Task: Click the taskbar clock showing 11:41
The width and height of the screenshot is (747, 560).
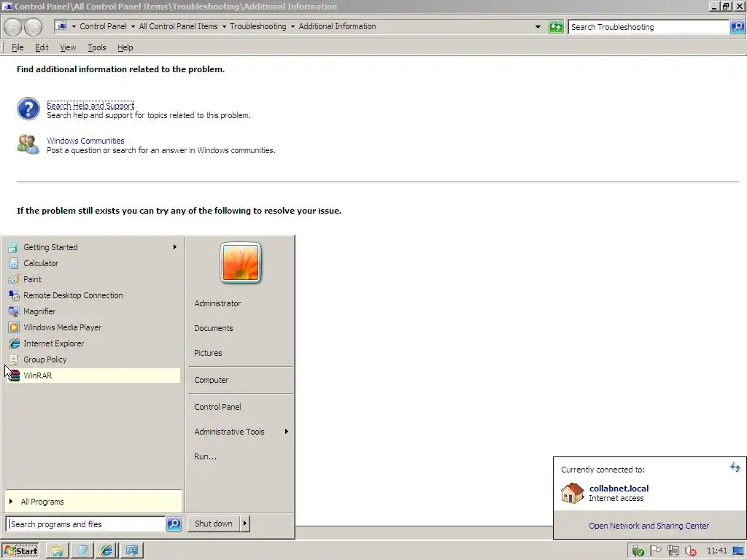Action: pyautogui.click(x=717, y=551)
